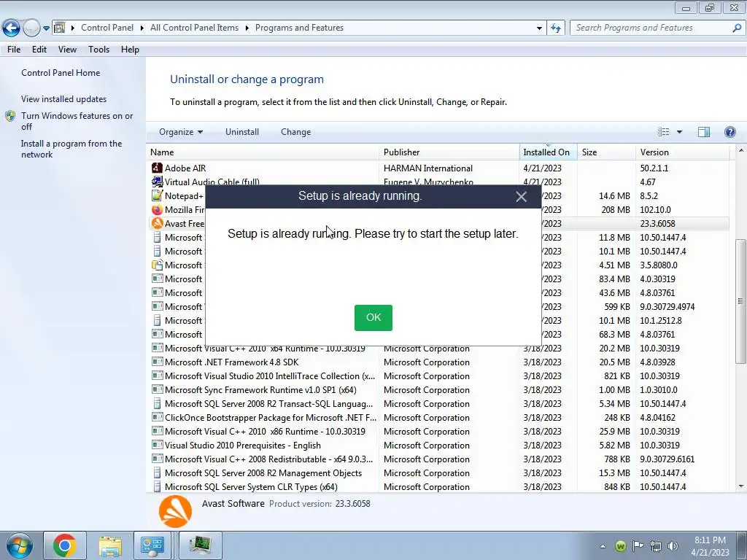Click the large Avast logo in details pane
Image resolution: width=747 pixels, height=560 pixels.
175,512
